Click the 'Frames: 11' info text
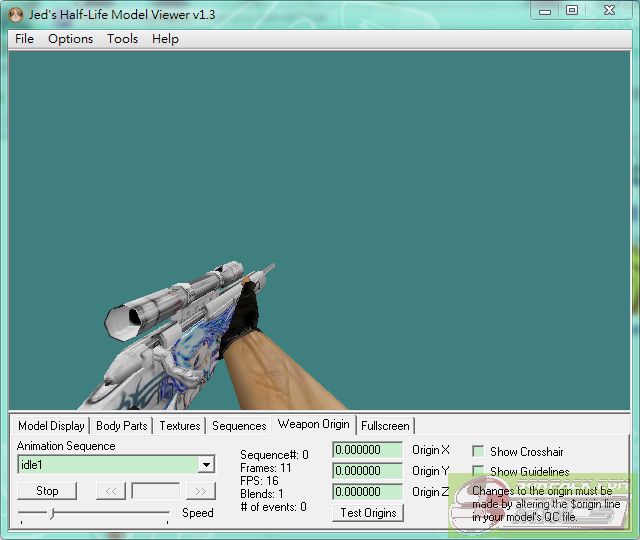 coord(266,468)
